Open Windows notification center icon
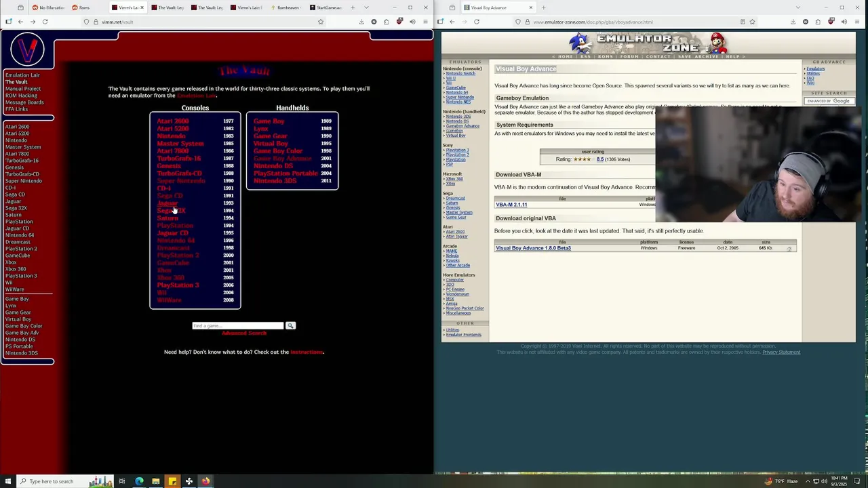Viewport: 868px width, 488px height. [857, 481]
